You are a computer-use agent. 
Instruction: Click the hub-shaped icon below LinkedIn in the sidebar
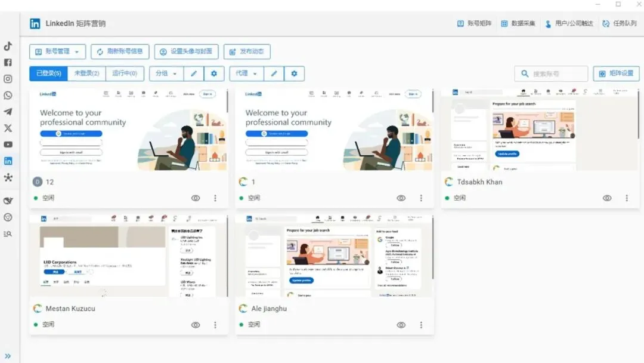click(8, 177)
